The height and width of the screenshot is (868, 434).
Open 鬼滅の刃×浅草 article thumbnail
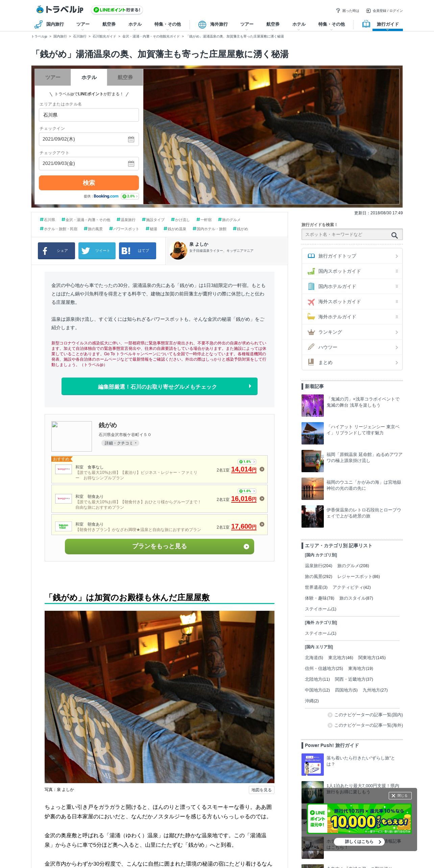(313, 406)
